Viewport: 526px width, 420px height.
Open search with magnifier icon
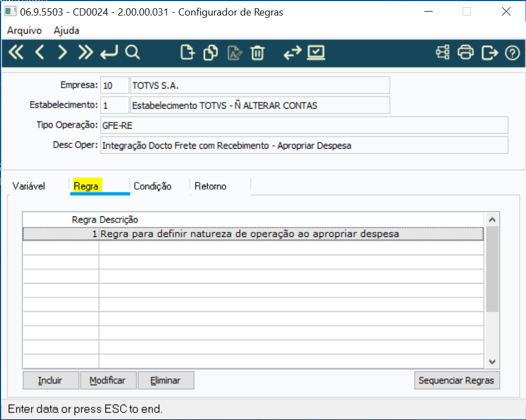pyautogui.click(x=133, y=53)
